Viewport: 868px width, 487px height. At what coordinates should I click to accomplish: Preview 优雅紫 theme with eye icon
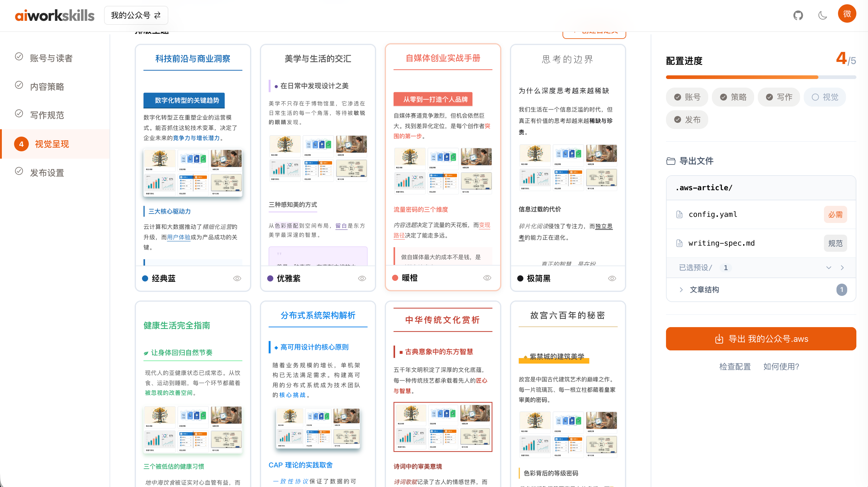point(362,278)
